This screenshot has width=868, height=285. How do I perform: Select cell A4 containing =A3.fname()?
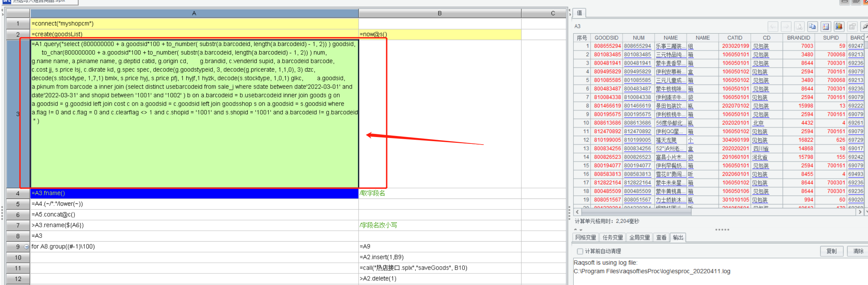click(194, 193)
